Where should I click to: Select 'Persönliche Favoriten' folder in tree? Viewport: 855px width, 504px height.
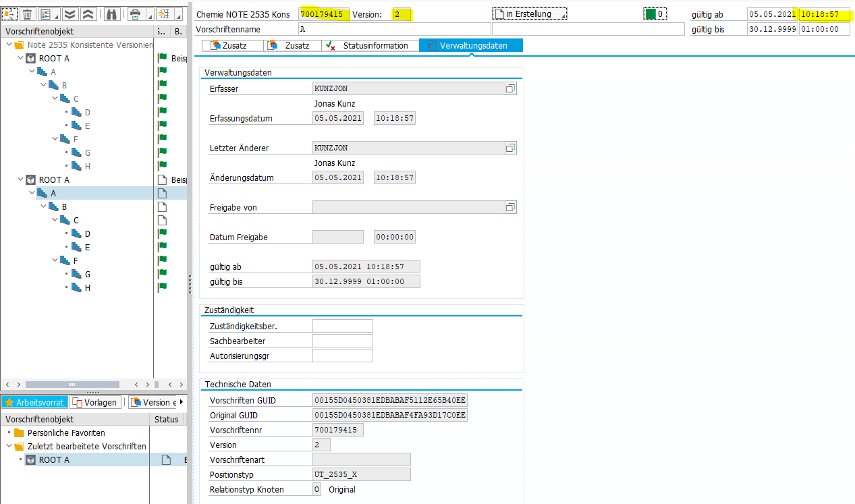[65, 432]
